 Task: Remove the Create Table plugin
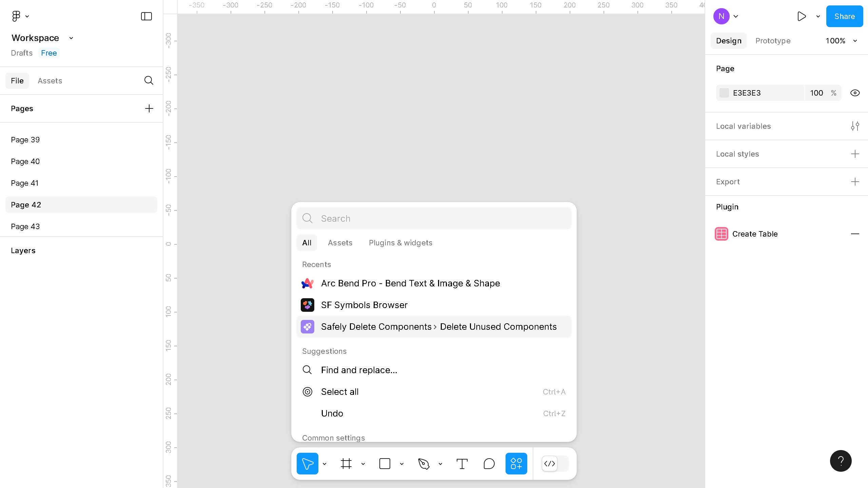[855, 234]
